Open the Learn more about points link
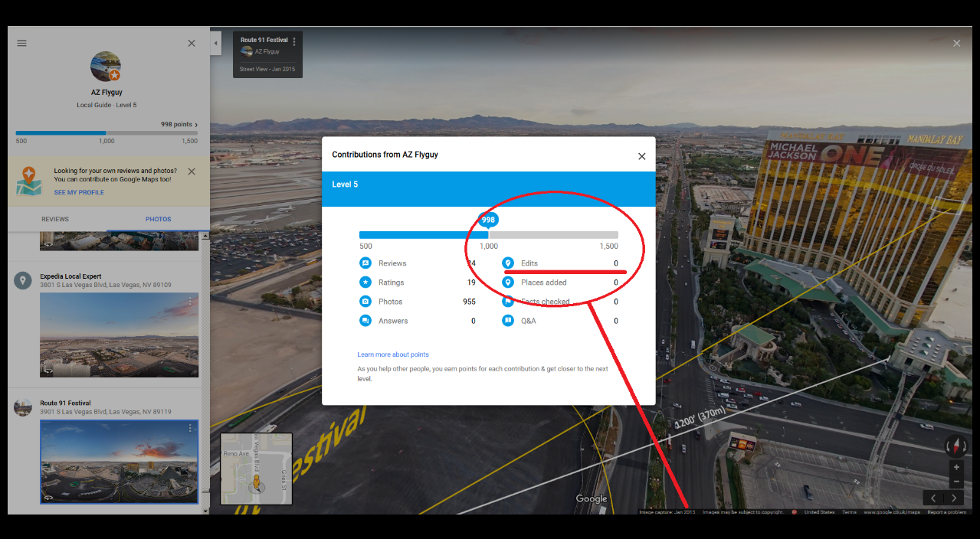The height and width of the screenshot is (539, 980). (x=393, y=354)
